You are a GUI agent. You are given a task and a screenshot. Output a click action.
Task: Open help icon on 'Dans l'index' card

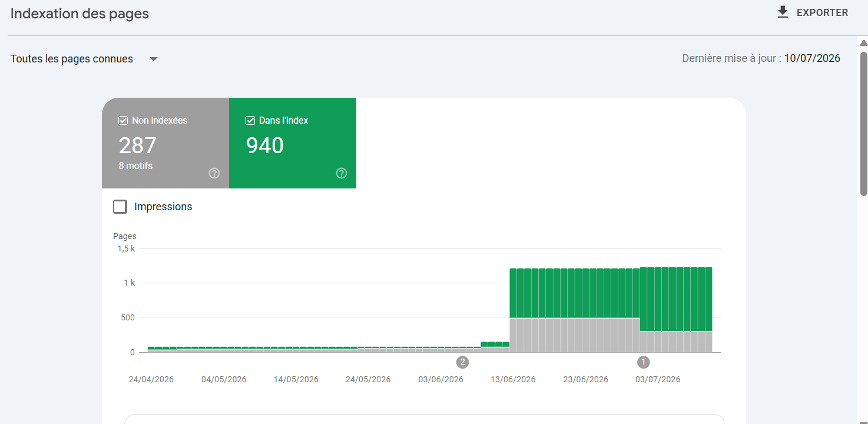342,173
